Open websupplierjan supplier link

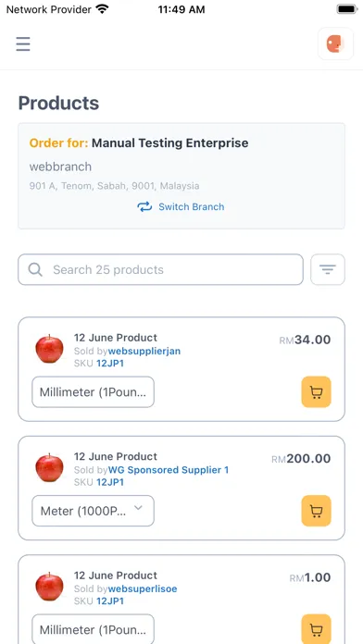tap(144, 352)
